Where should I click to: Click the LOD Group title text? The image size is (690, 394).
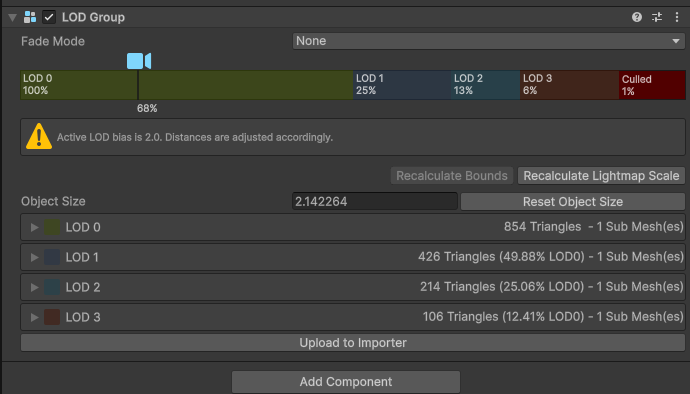[93, 17]
